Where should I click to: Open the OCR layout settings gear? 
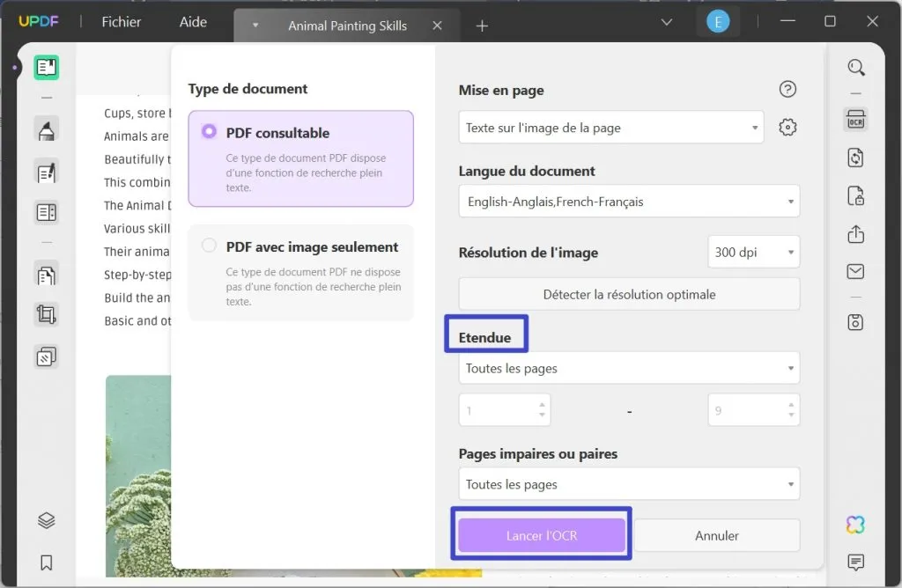pos(787,127)
